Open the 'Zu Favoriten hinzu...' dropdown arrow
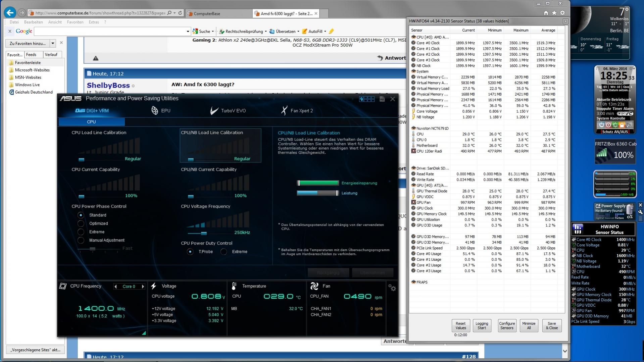 (x=53, y=43)
